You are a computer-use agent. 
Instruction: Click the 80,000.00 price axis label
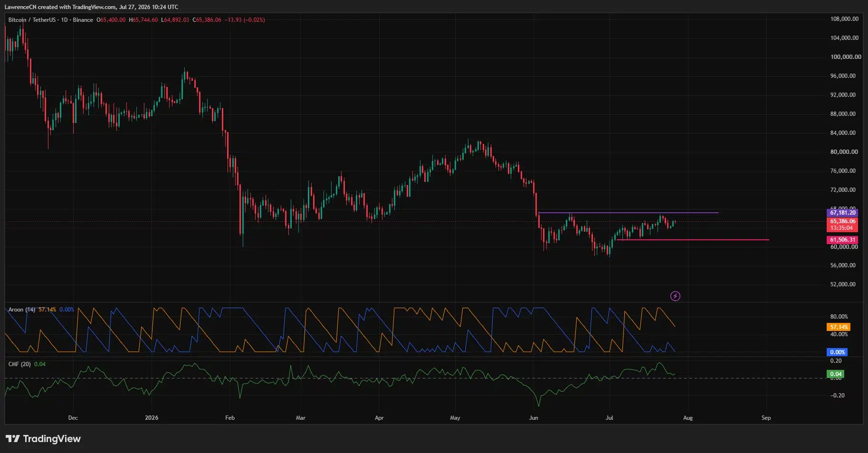844,152
